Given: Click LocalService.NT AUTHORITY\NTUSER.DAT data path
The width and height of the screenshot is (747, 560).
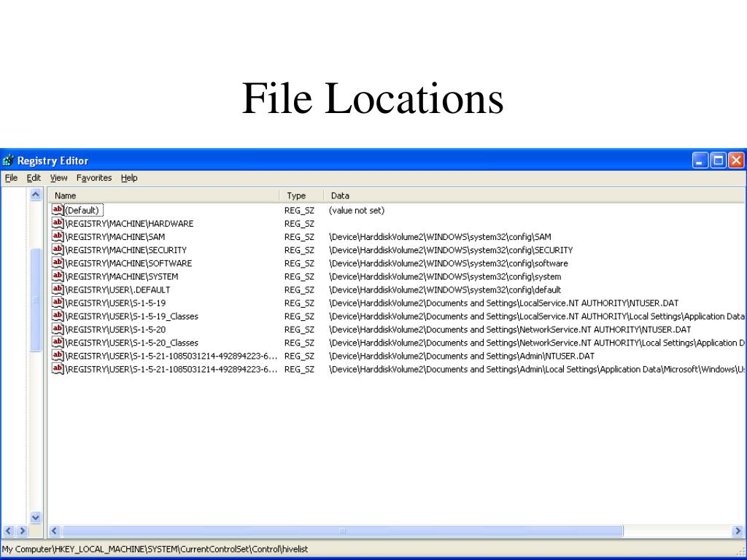Looking at the screenshot, I should 503,303.
